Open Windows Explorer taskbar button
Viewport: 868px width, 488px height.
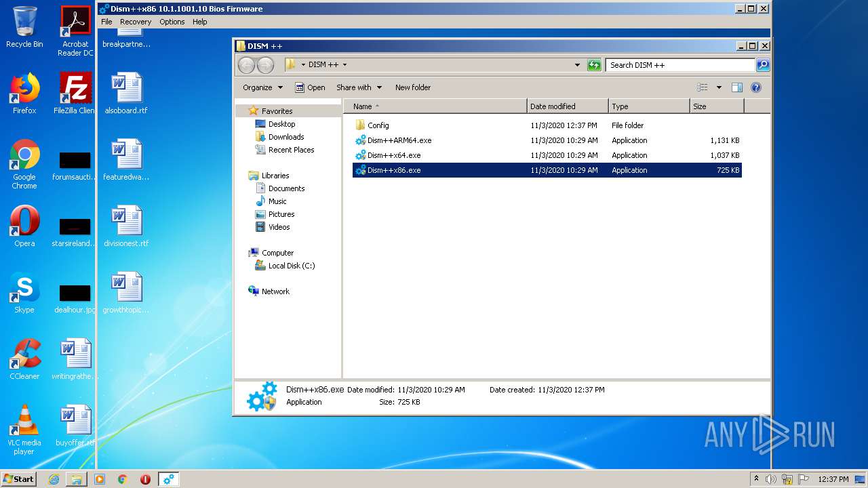(77, 479)
